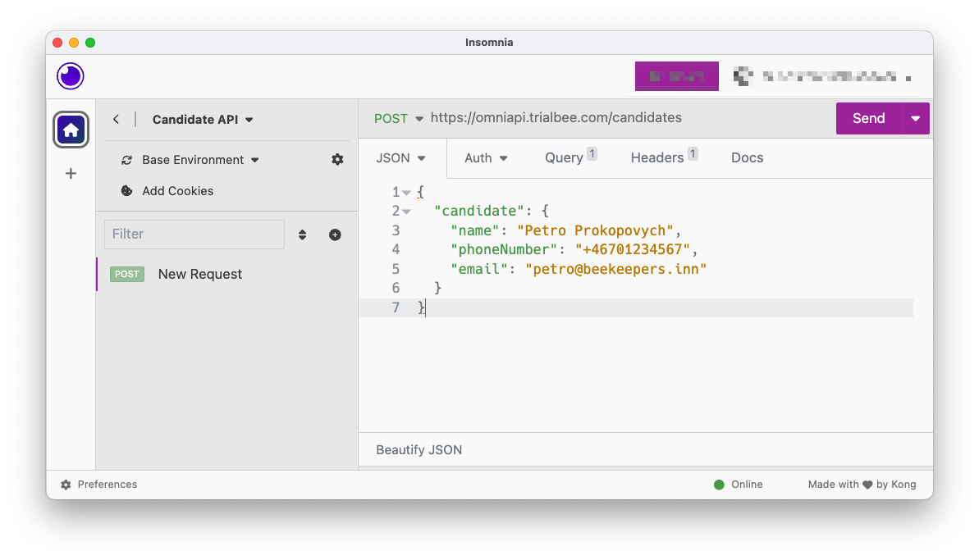Fold the candidate object on line 2
Screen dimensions: 979x560
(x=406, y=212)
